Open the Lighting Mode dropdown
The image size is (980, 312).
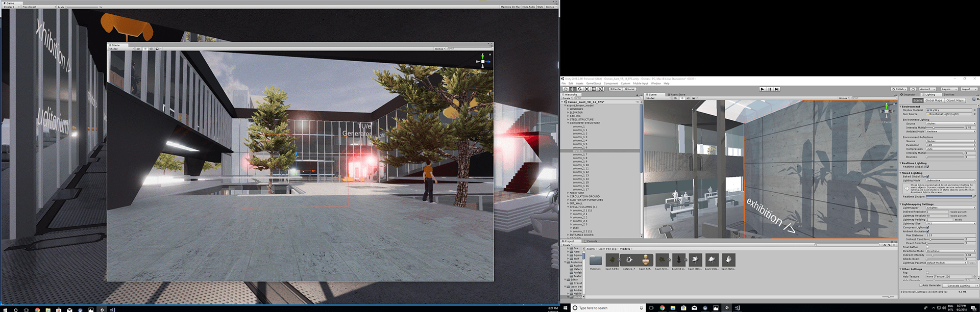click(950, 180)
